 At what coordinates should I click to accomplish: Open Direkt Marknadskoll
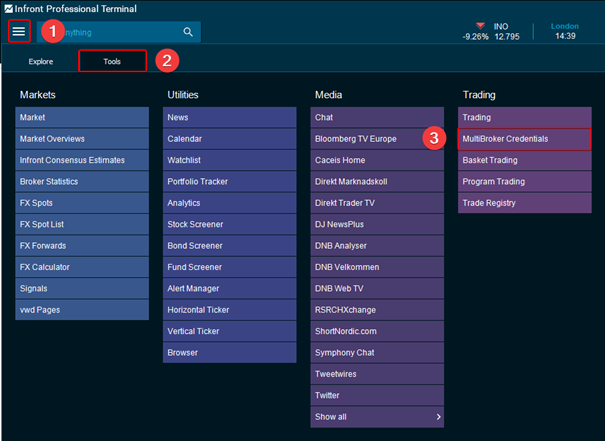[x=377, y=182]
